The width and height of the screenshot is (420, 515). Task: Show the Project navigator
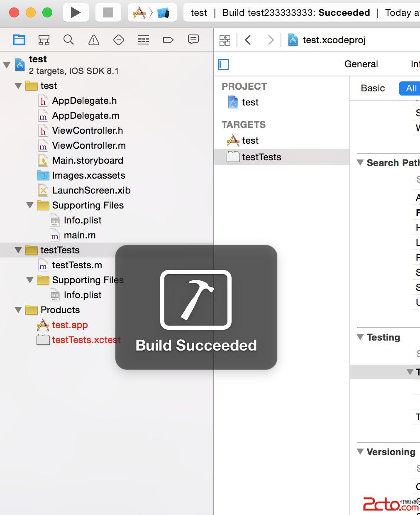(x=19, y=40)
